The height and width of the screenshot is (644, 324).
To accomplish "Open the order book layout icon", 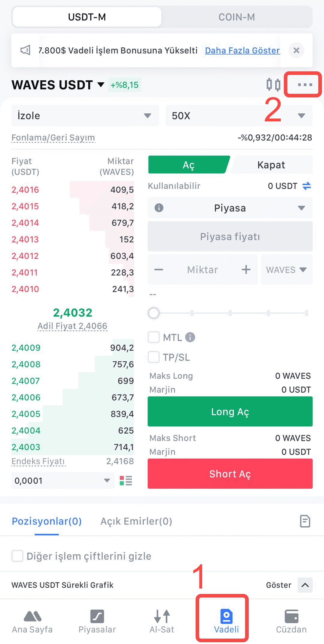I will (x=126, y=481).
